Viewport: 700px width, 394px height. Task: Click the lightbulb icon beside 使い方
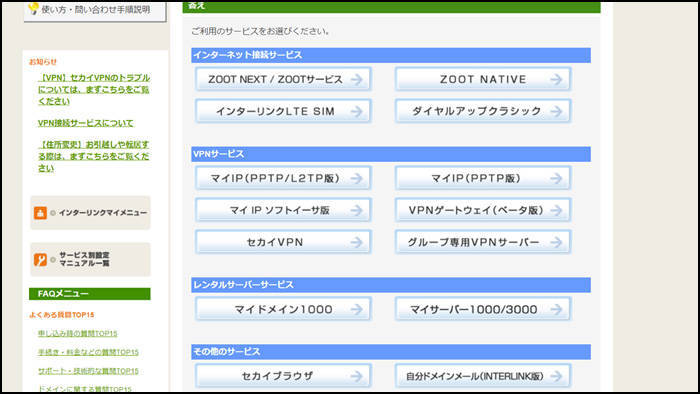(x=33, y=8)
